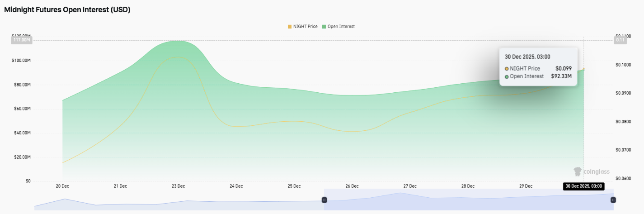This screenshot has width=644, height=214.
Task: Click the yellow NIGHT Price legend swatch
Action: pyautogui.click(x=290, y=27)
